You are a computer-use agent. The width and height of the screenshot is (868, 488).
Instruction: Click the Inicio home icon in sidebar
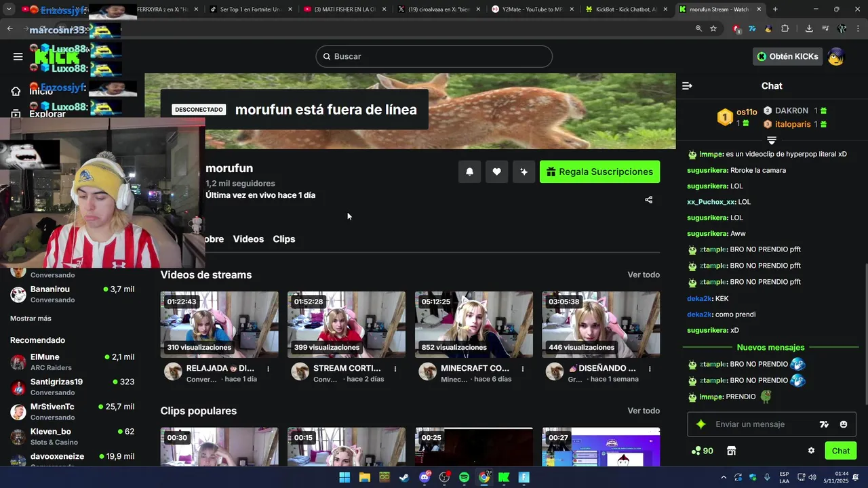[x=16, y=91]
